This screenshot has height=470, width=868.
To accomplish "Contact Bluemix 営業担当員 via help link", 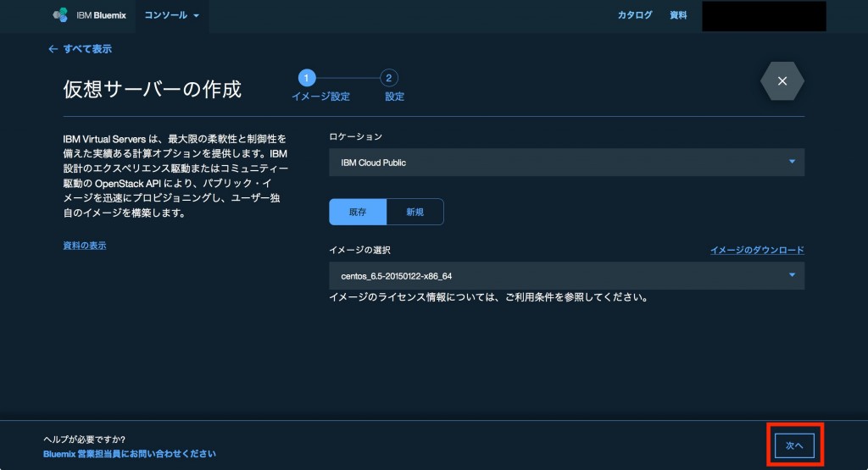I will pos(130,453).
